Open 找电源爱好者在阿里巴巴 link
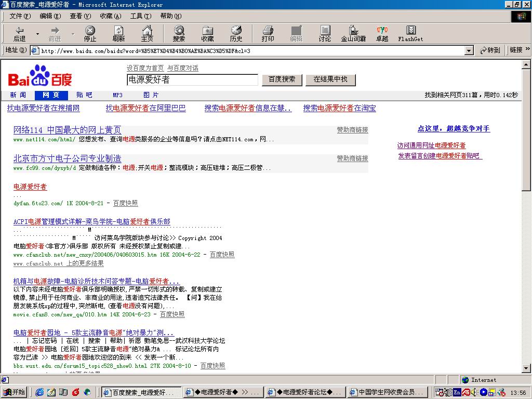Image resolution: width=532 pixels, height=399 pixels. (145, 108)
